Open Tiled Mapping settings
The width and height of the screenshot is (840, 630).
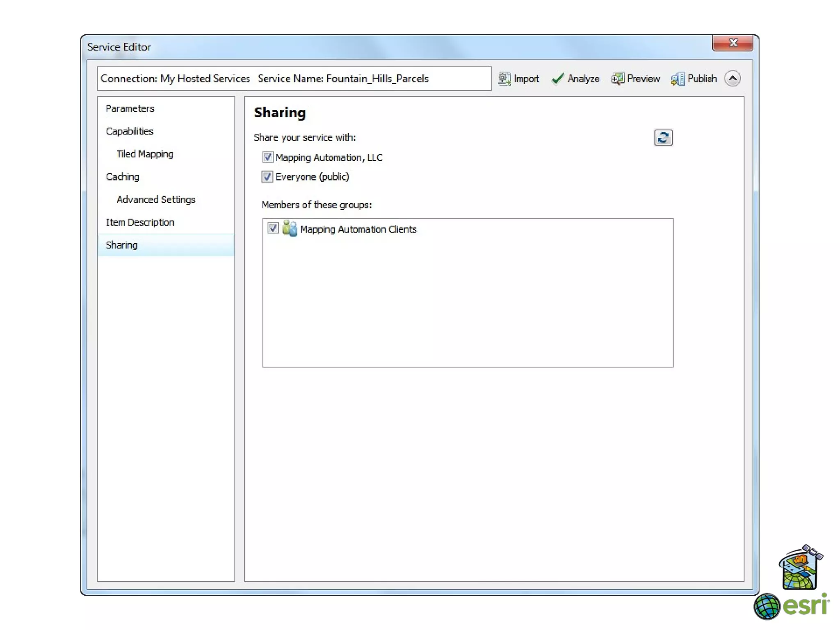pos(145,154)
